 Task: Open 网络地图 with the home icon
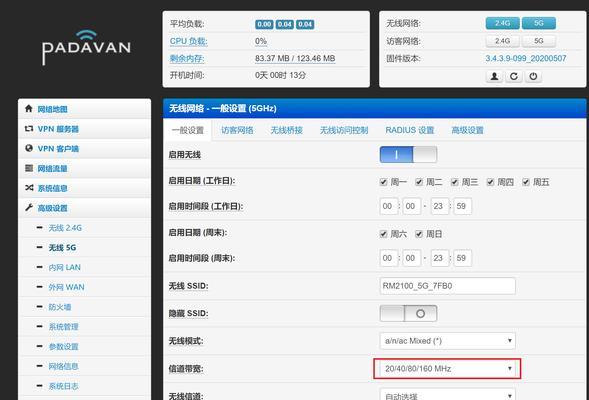click(x=85, y=109)
